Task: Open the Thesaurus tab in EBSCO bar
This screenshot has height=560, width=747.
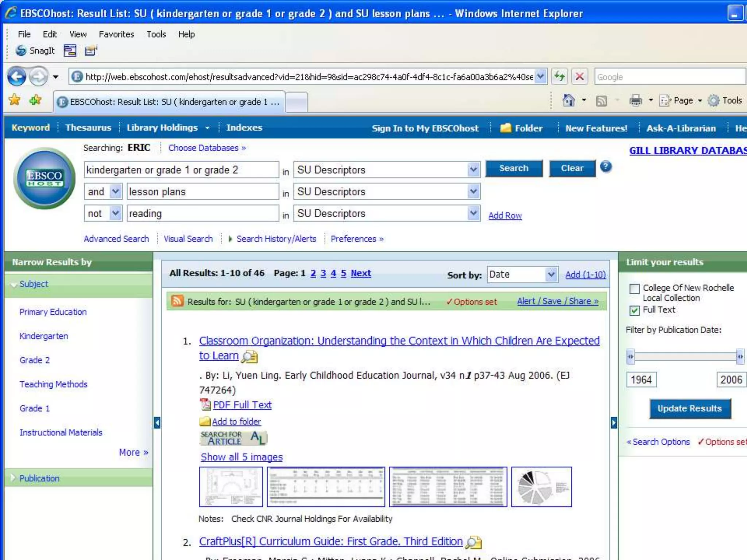Action: pos(88,128)
